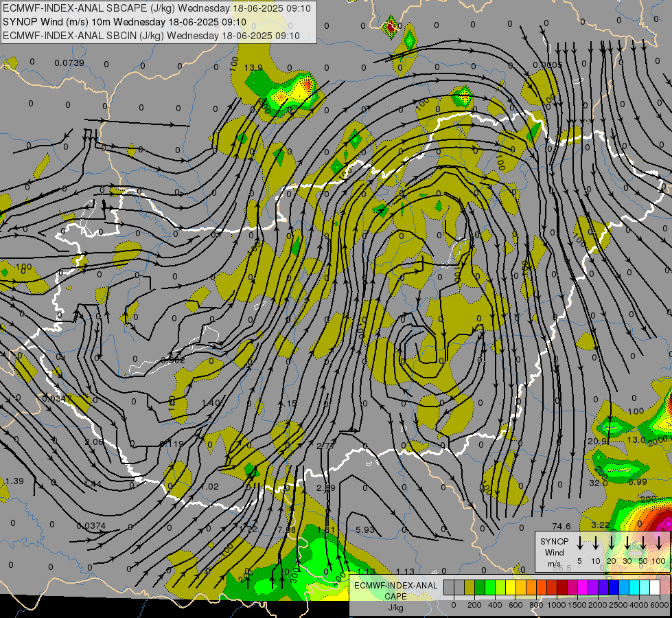Click the SYNOP Wind 10m title line

click(124, 22)
